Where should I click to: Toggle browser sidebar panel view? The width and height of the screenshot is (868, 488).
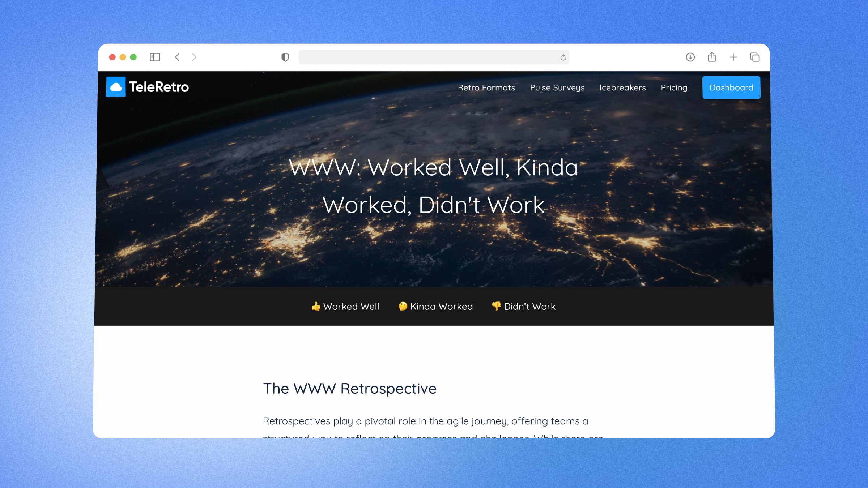pyautogui.click(x=155, y=57)
